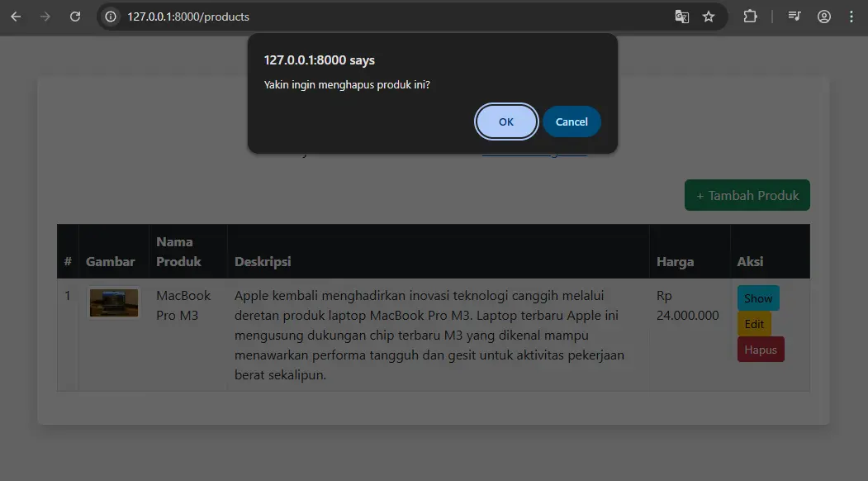868x481 pixels.
Task: Click the browser forward arrow
Action: [45, 17]
